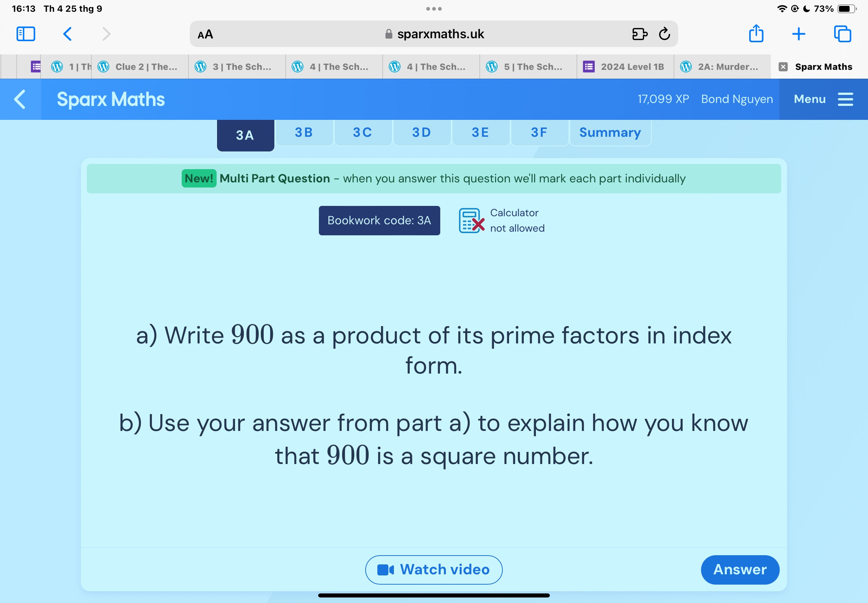Click the Sparx Maths home icon

[111, 99]
